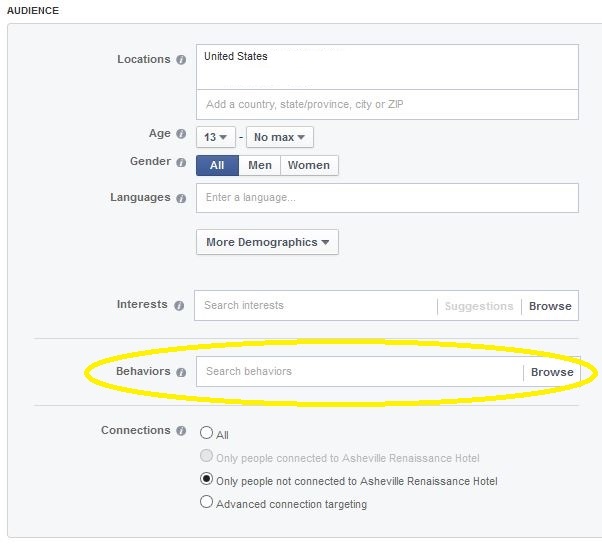
Task: Click Browse in the Interests field
Action: point(550,306)
